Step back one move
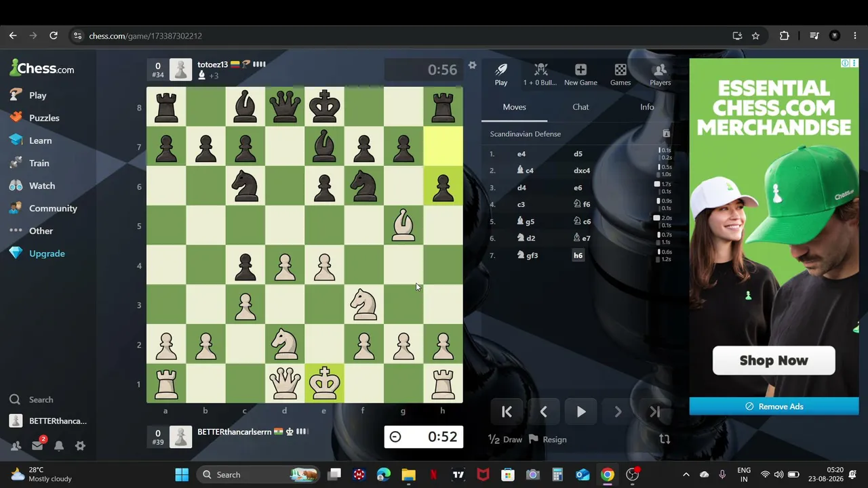The image size is (868, 488). pos(543,411)
